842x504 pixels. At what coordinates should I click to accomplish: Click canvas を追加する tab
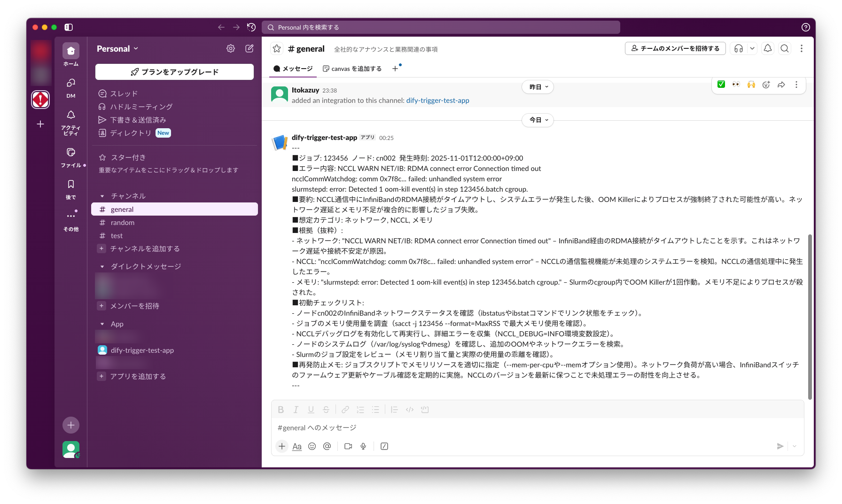tap(352, 69)
